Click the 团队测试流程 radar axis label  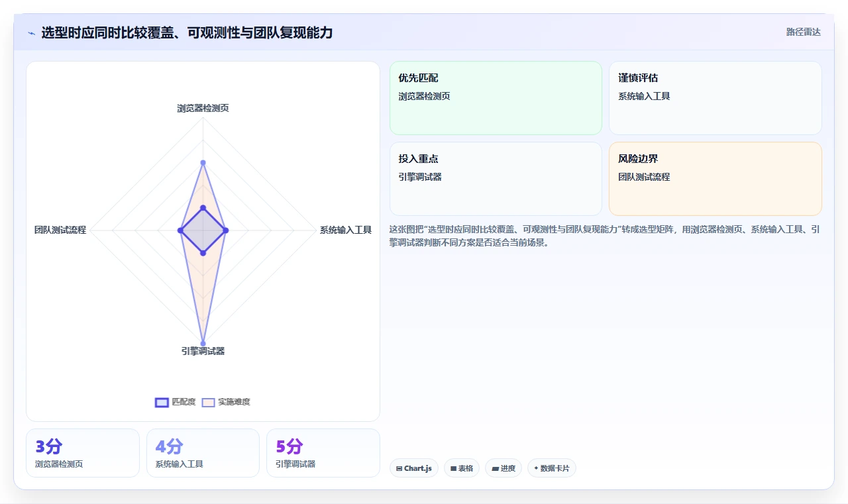point(60,230)
